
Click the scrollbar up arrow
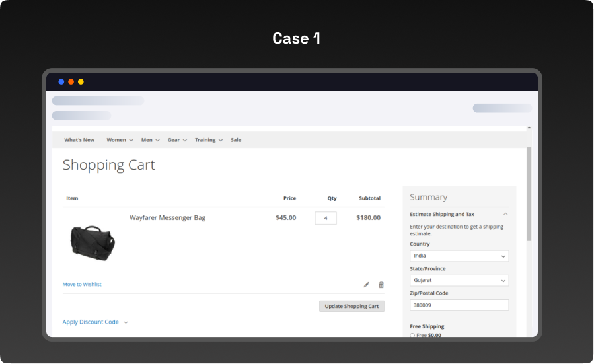click(529, 128)
